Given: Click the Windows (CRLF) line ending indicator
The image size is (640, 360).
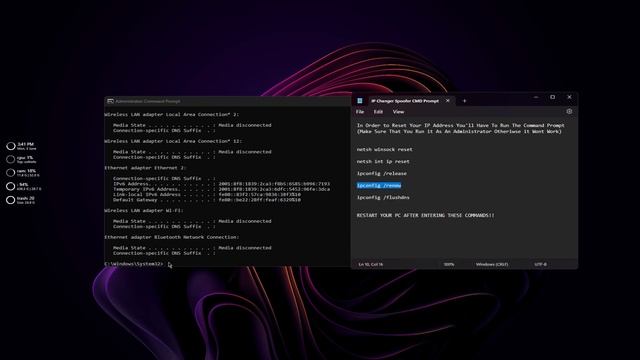Looking at the screenshot, I should [x=492, y=264].
